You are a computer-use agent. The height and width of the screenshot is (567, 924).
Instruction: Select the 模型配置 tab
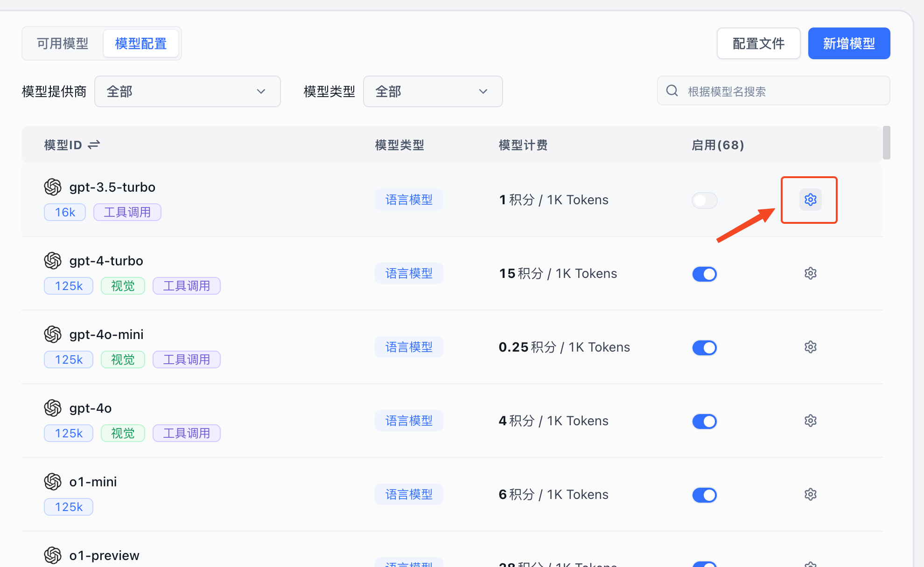141,43
